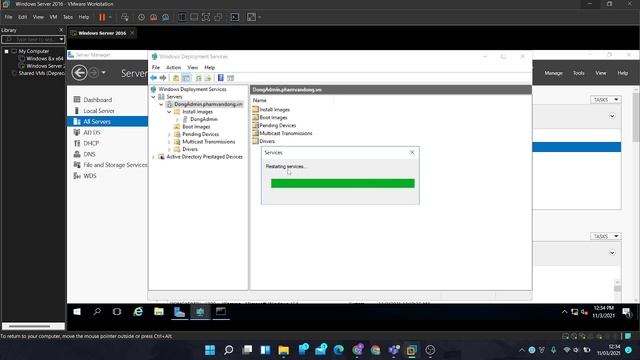Click the Server Manager back arrow

tap(79, 73)
